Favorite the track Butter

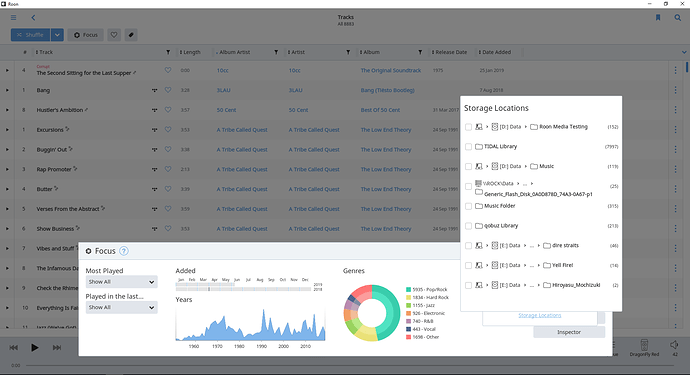tap(168, 189)
